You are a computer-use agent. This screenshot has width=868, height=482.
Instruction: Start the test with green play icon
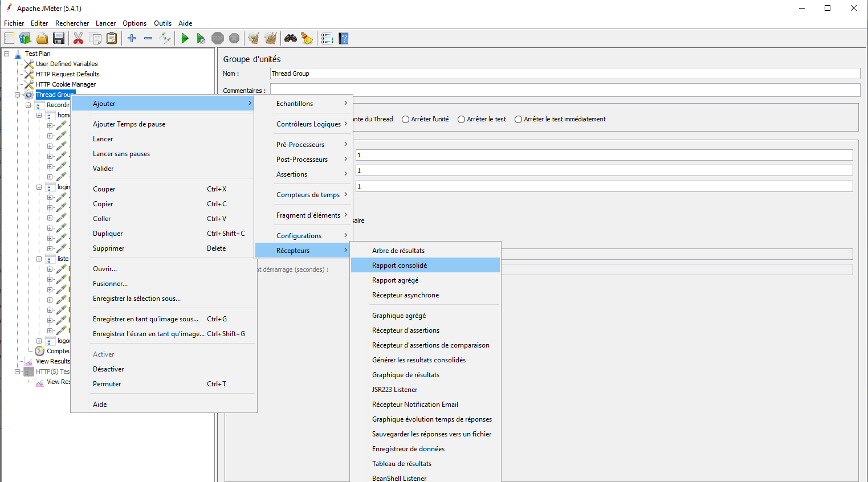(x=185, y=38)
